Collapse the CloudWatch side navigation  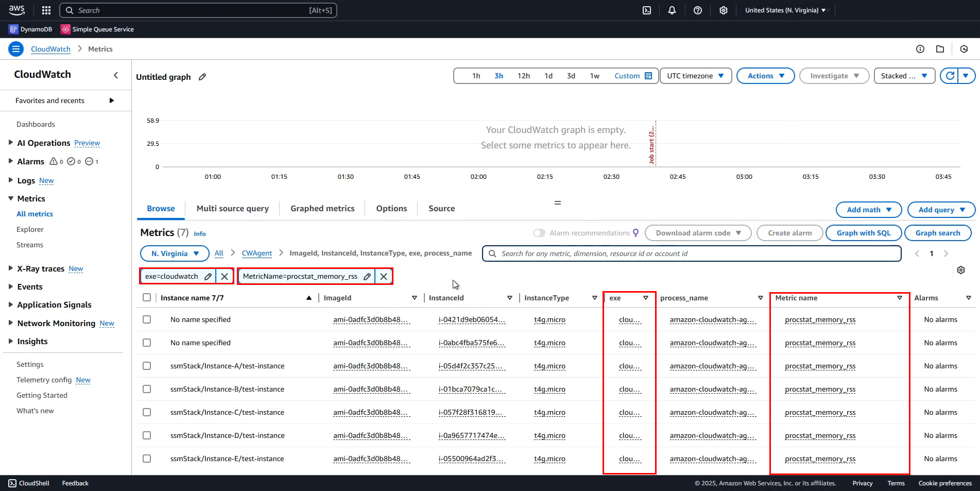click(116, 75)
